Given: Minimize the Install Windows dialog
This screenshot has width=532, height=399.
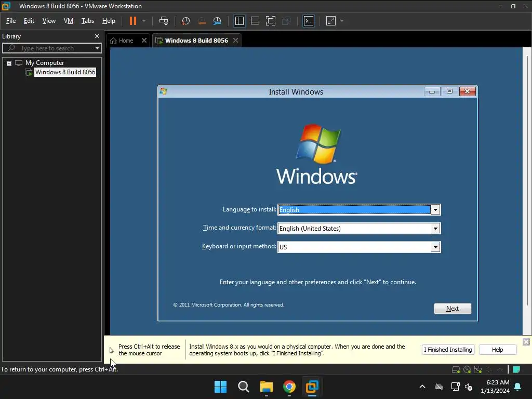Looking at the screenshot, I should coord(432,91).
